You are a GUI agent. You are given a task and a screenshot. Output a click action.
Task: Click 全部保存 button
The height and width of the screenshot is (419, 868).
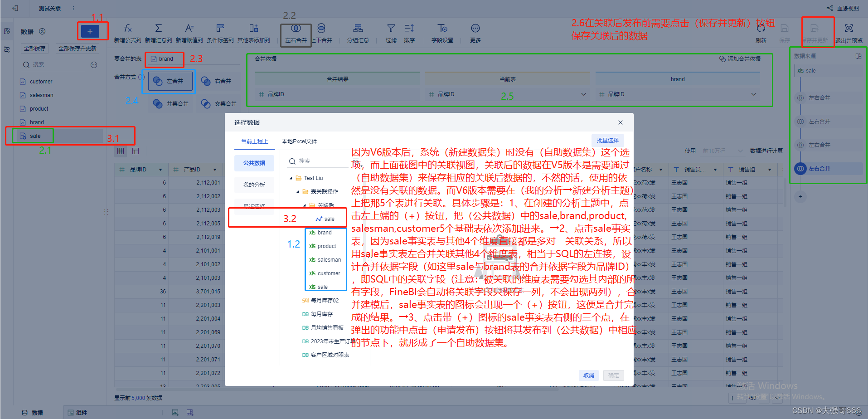[34, 49]
